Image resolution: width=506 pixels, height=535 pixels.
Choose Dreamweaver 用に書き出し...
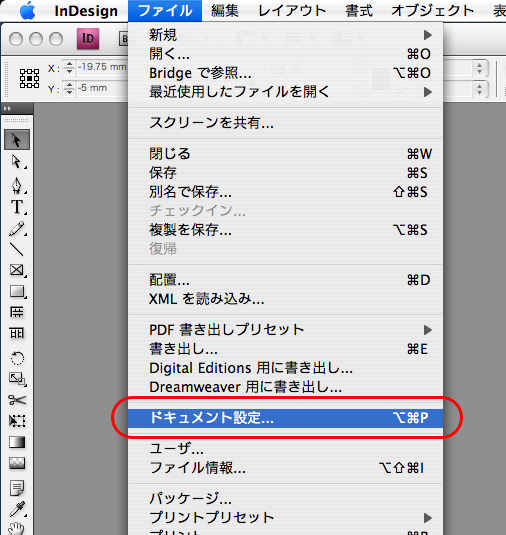286,387
